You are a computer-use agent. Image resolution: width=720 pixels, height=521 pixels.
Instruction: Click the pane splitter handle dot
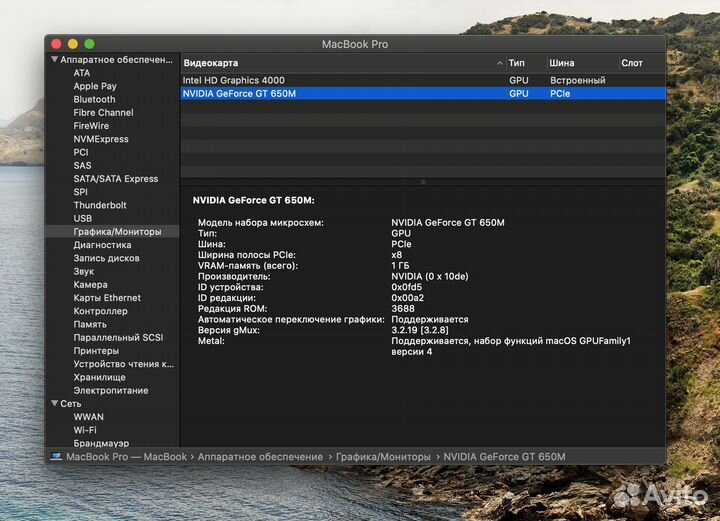point(423,182)
